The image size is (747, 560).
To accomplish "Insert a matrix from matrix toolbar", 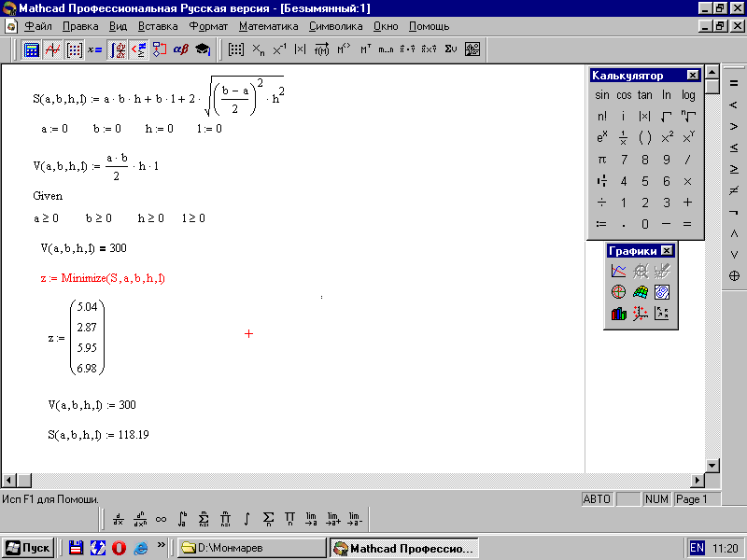I will pyautogui.click(x=236, y=49).
